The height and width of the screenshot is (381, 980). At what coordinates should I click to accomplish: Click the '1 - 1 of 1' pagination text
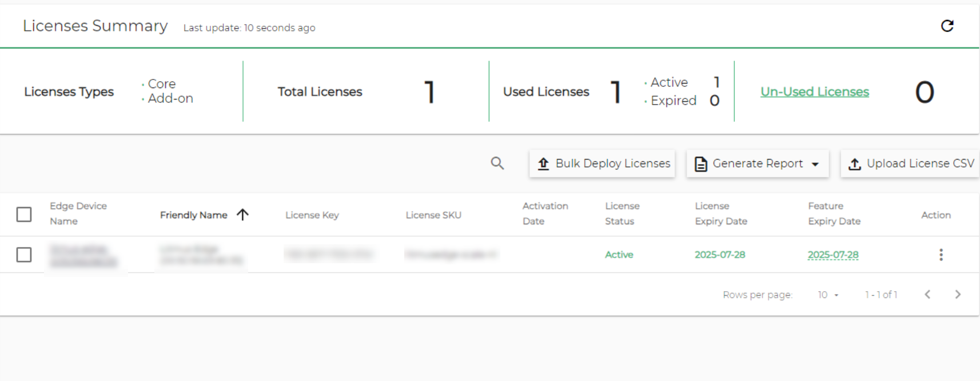pos(881,295)
